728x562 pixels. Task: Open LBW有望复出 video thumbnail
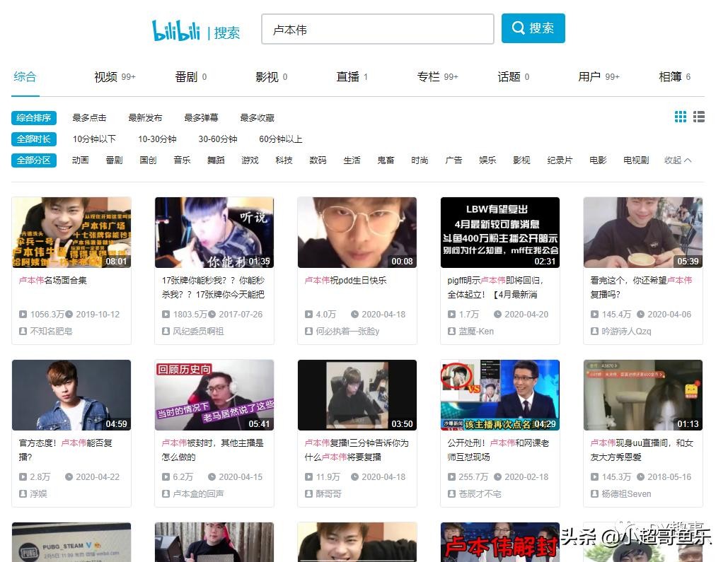pyautogui.click(x=499, y=233)
